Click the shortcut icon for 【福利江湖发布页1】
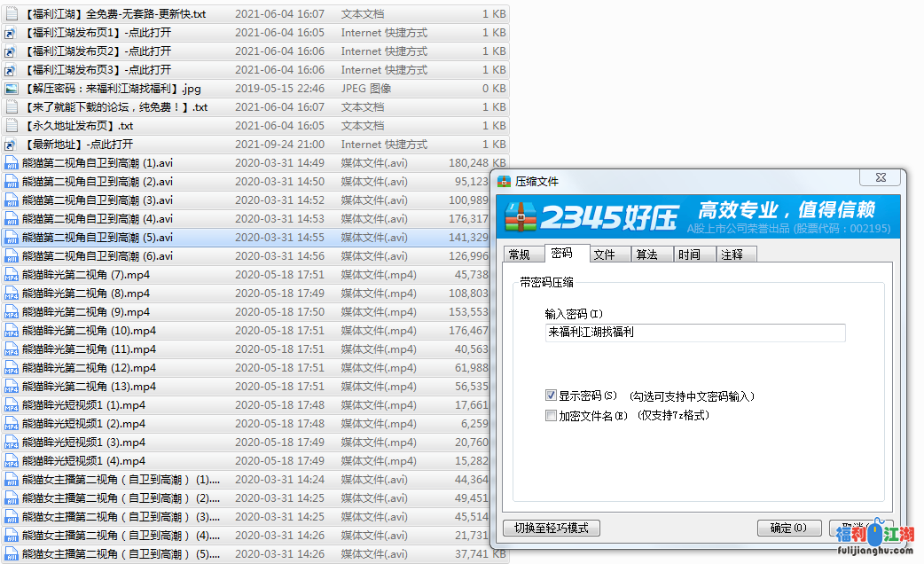The image size is (924, 564). click(12, 33)
